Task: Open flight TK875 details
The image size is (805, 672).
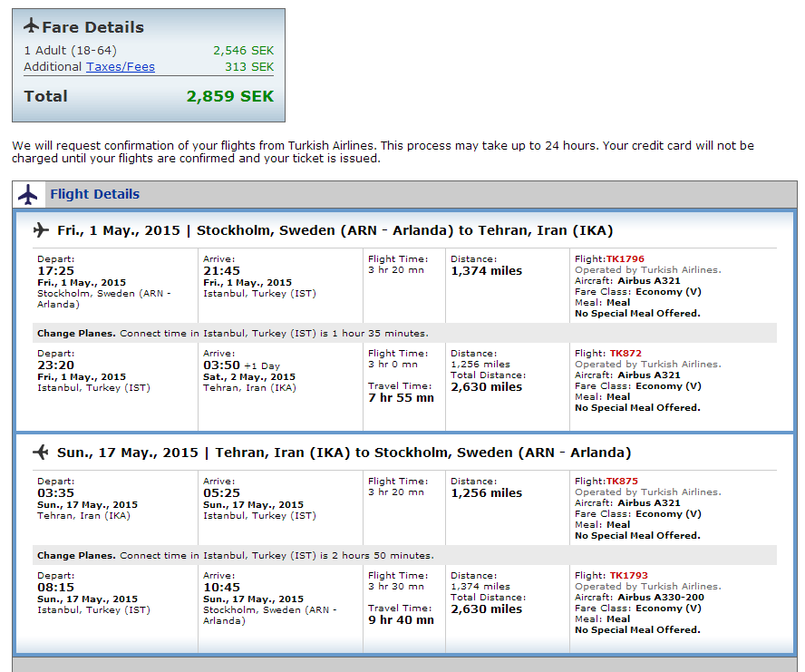Action: click(622, 482)
